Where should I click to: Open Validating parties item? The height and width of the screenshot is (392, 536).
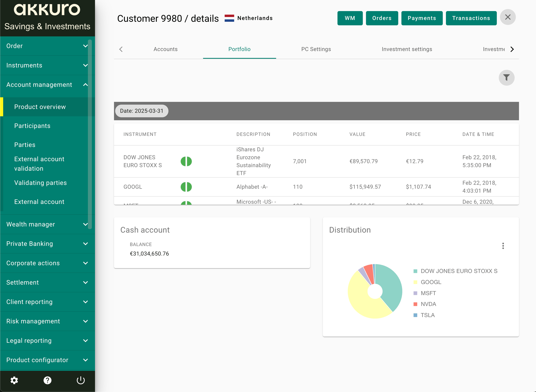pyautogui.click(x=47, y=183)
